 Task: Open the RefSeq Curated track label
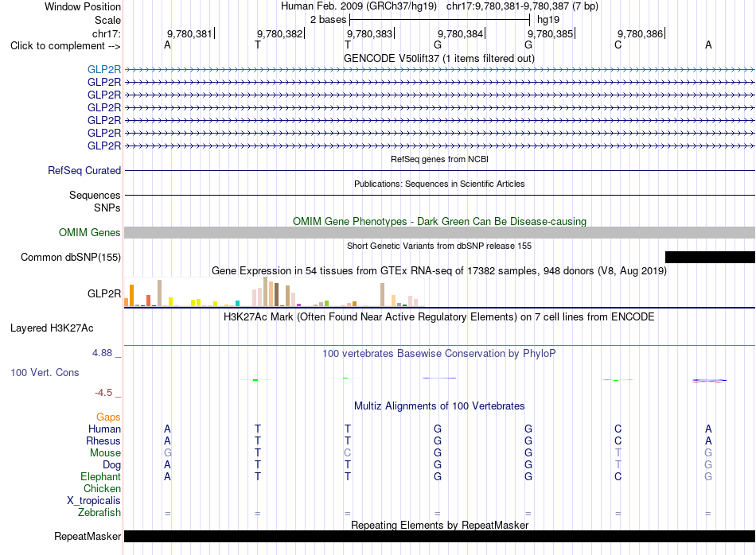click(x=84, y=170)
